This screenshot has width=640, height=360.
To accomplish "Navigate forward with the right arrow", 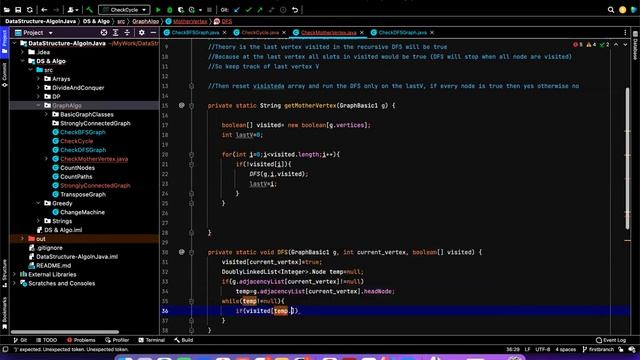I will tap(56, 10).
